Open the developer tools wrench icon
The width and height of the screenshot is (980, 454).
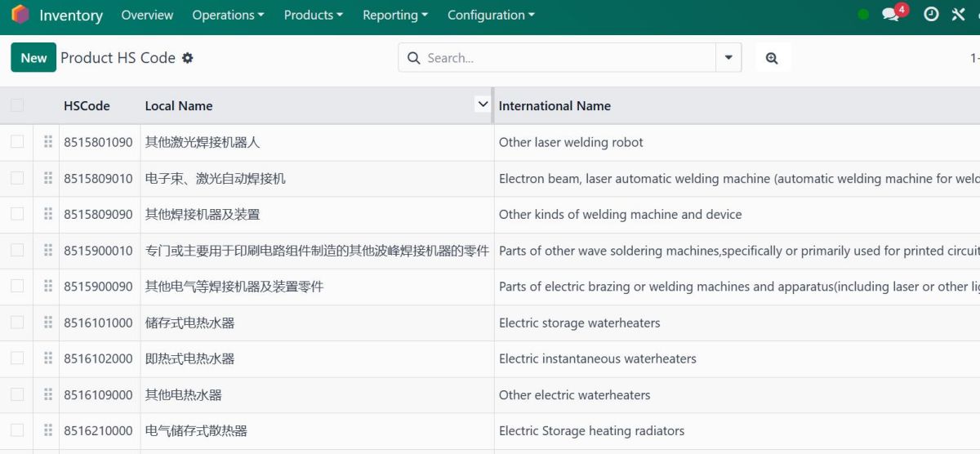pyautogui.click(x=958, y=15)
